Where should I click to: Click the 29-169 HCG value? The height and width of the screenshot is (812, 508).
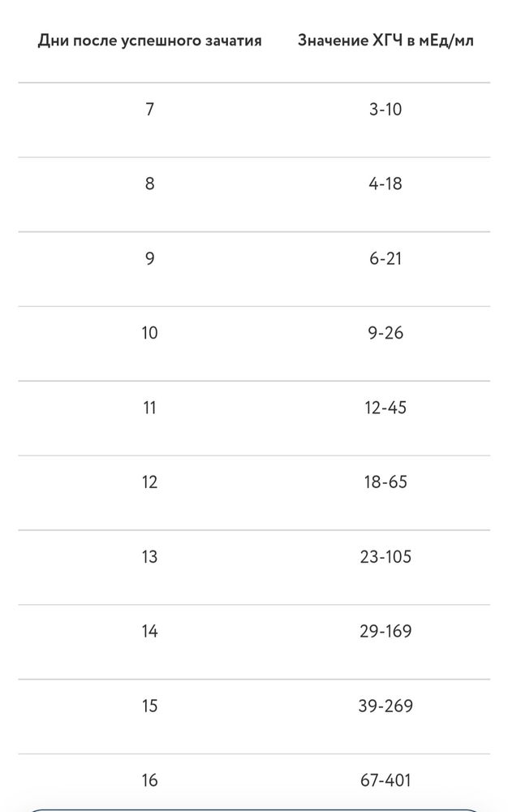coord(385,632)
